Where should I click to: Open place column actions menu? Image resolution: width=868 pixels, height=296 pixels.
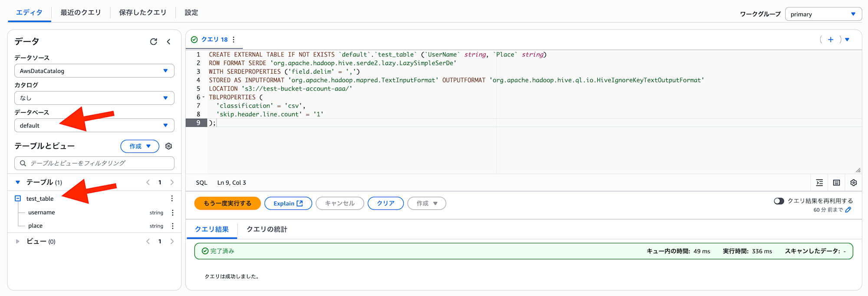pyautogui.click(x=173, y=226)
